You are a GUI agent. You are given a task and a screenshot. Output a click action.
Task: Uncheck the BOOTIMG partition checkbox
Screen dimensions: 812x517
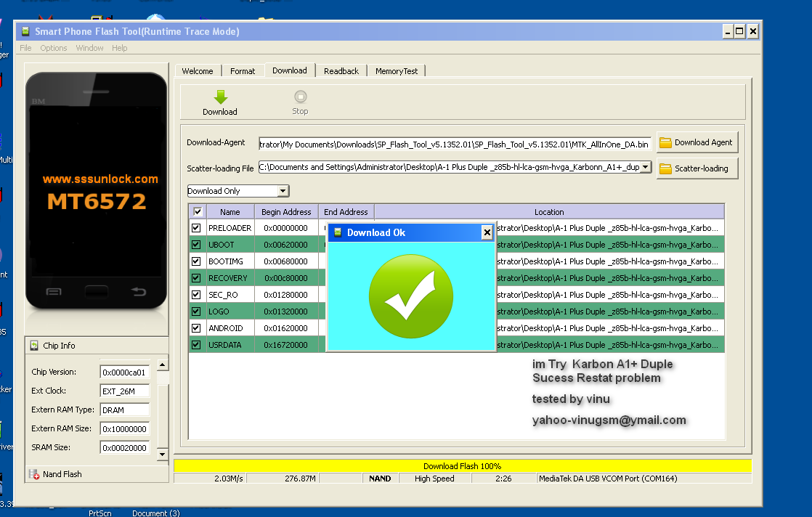pyautogui.click(x=196, y=261)
